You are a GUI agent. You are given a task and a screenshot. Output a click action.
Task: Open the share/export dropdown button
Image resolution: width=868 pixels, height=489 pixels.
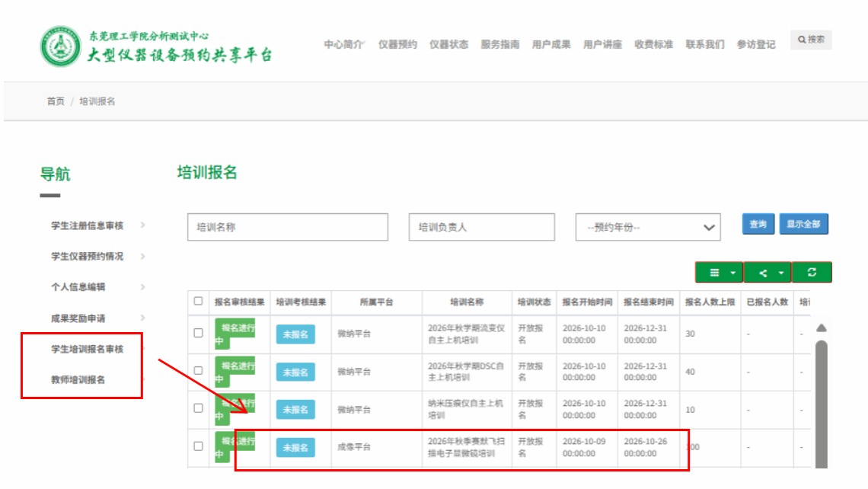[767, 273]
